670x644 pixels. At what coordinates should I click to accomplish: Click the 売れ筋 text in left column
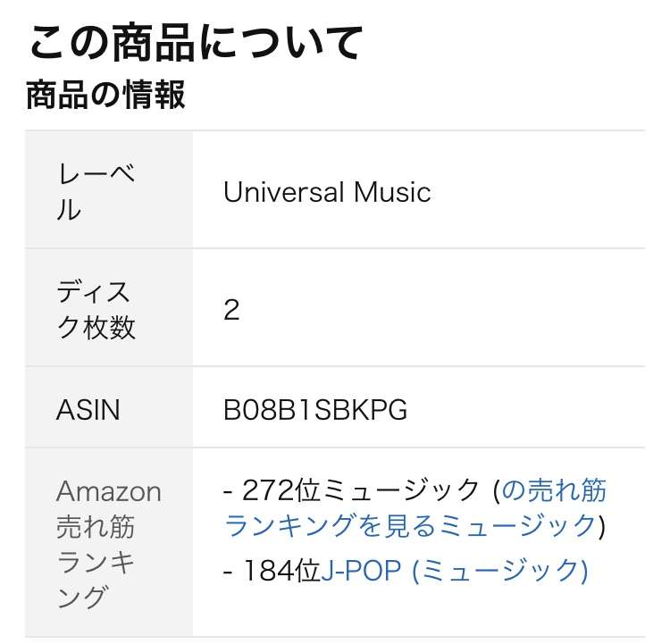pyautogui.click(x=96, y=526)
